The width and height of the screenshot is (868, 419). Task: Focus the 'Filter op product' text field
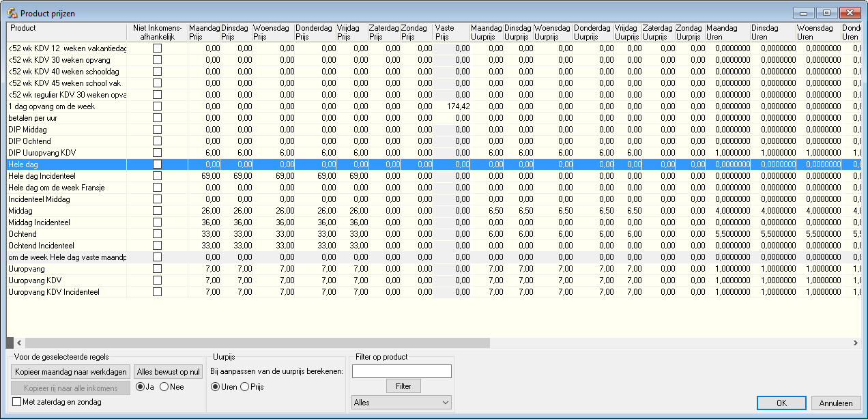(x=402, y=371)
